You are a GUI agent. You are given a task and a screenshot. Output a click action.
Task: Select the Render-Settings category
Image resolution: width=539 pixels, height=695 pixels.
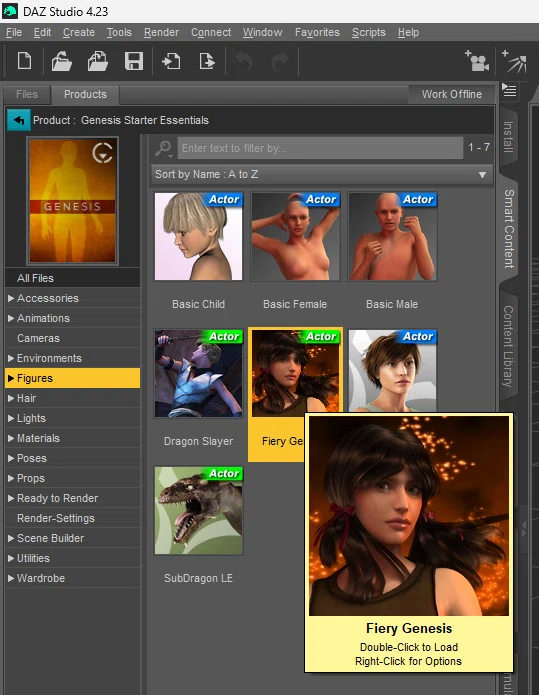coord(73,518)
